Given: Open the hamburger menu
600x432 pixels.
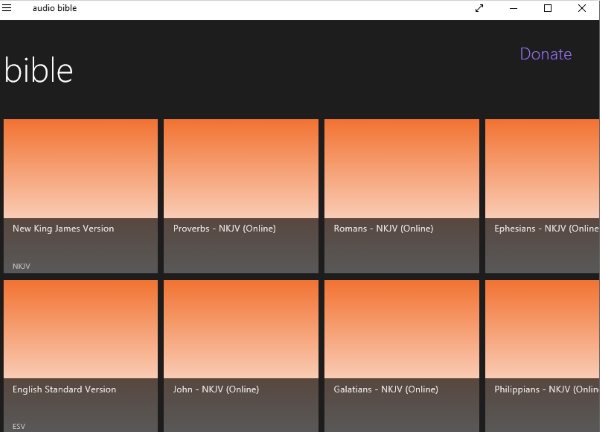Looking at the screenshot, I should tap(7, 8).
